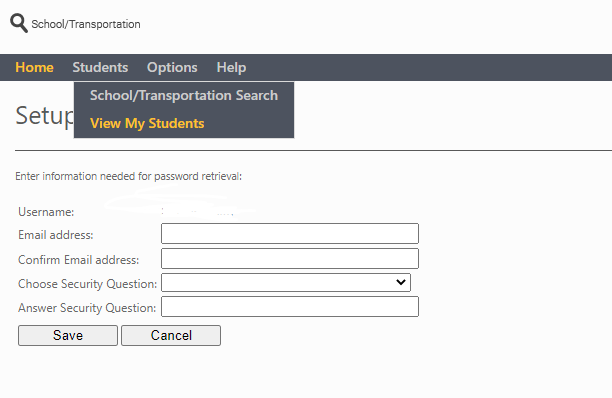Click the Confirm Email address label
This screenshot has height=398, width=612.
78,260
